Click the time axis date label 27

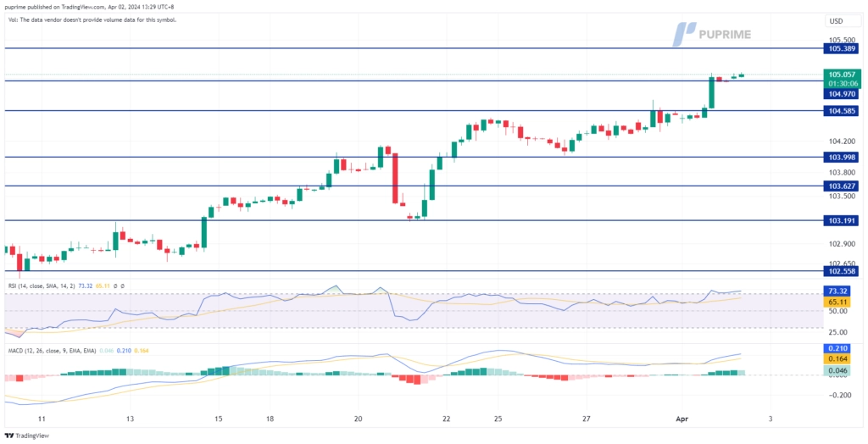(x=587, y=419)
